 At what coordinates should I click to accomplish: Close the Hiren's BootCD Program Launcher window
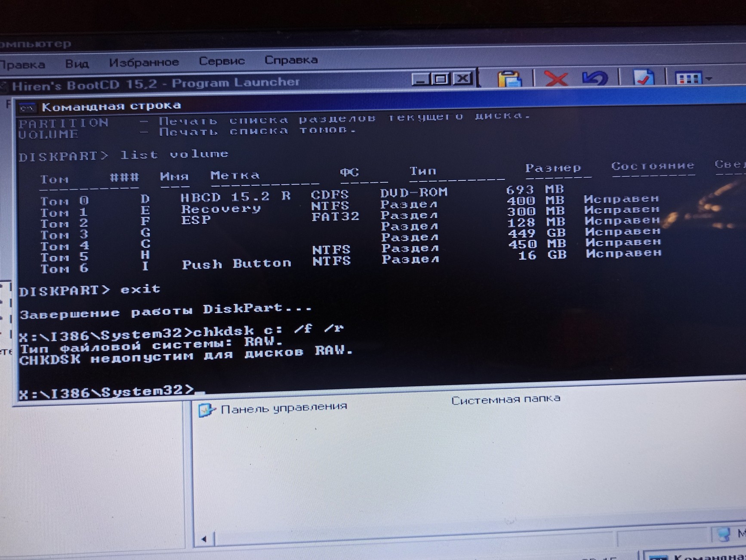[x=462, y=78]
